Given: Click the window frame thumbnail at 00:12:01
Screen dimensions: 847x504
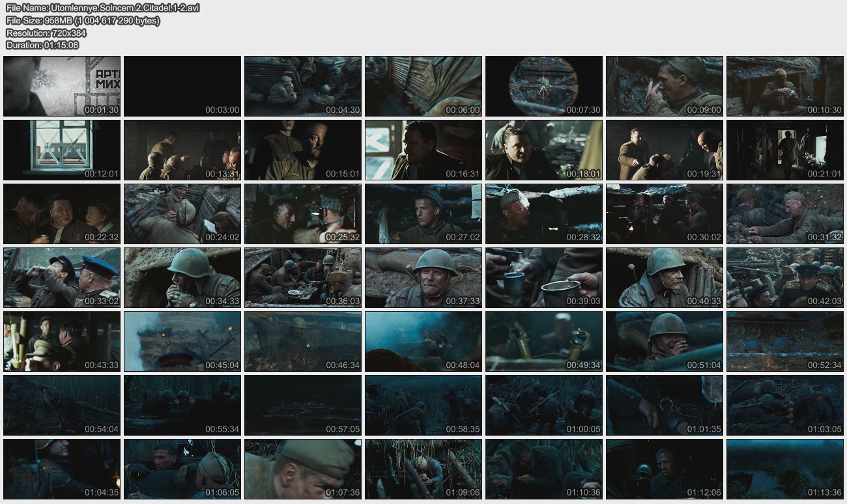Looking at the screenshot, I should (x=62, y=150).
